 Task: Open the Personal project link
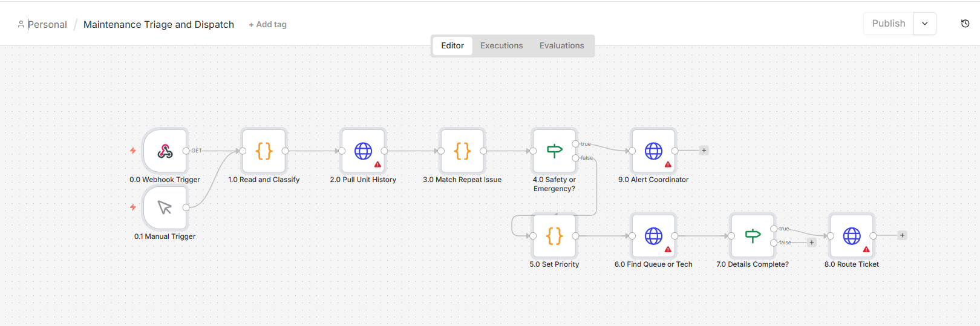47,25
